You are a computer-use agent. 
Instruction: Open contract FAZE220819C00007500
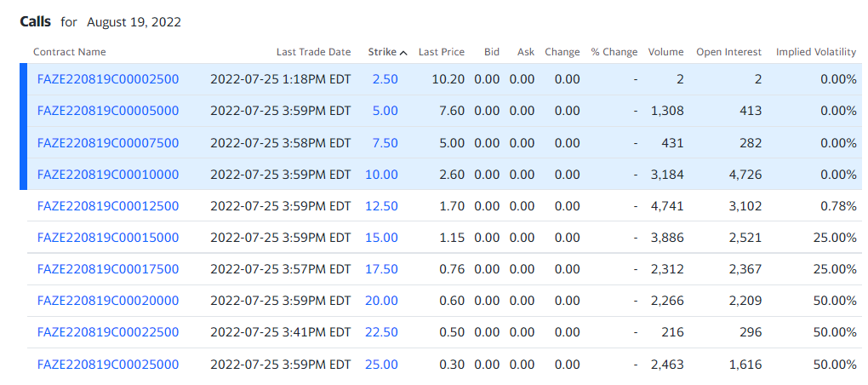pyautogui.click(x=108, y=143)
